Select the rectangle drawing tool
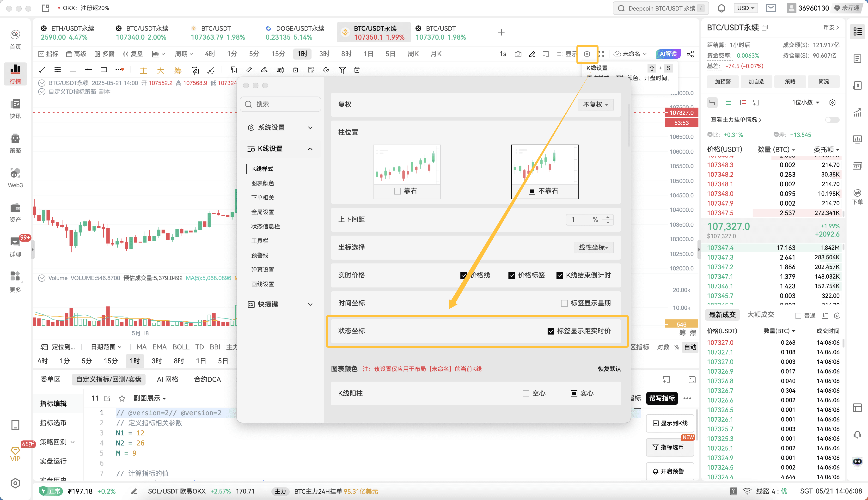 pyautogui.click(x=104, y=70)
